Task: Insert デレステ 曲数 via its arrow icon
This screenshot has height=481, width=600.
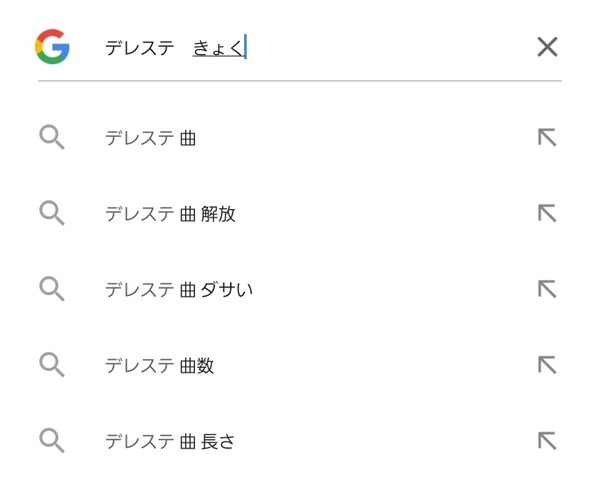Action: (547, 365)
